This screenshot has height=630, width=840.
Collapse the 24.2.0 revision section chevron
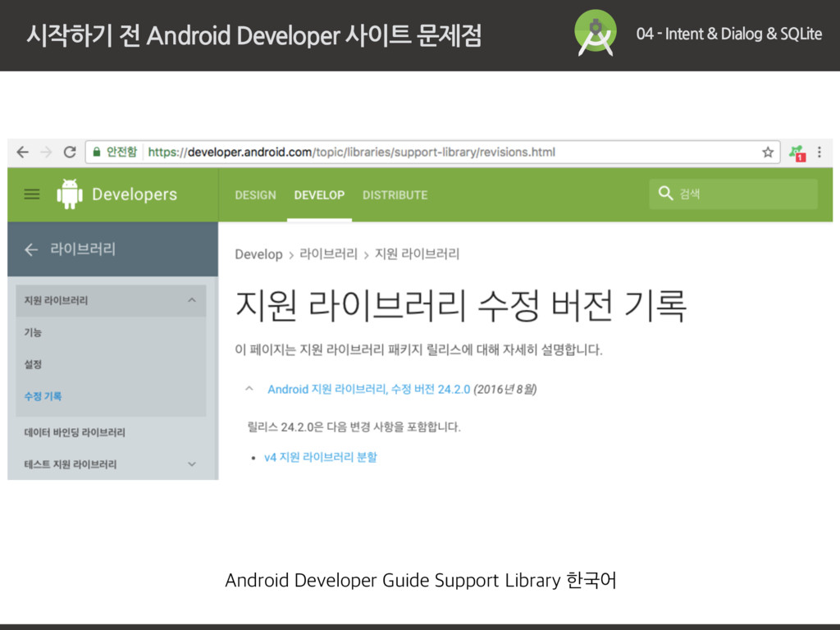247,389
